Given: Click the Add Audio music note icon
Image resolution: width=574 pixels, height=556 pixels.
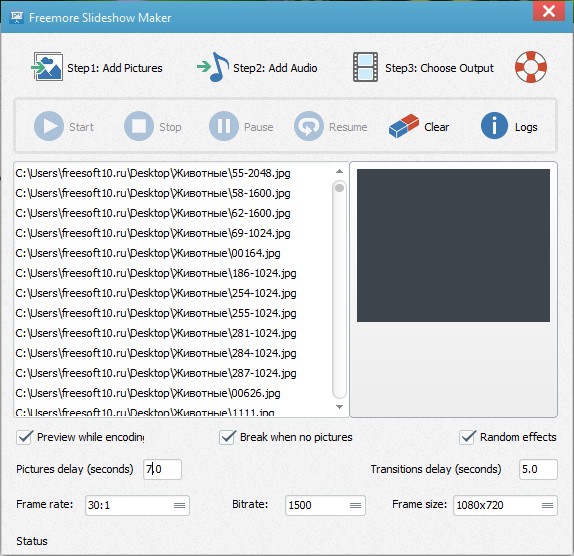Looking at the screenshot, I should coord(213,67).
